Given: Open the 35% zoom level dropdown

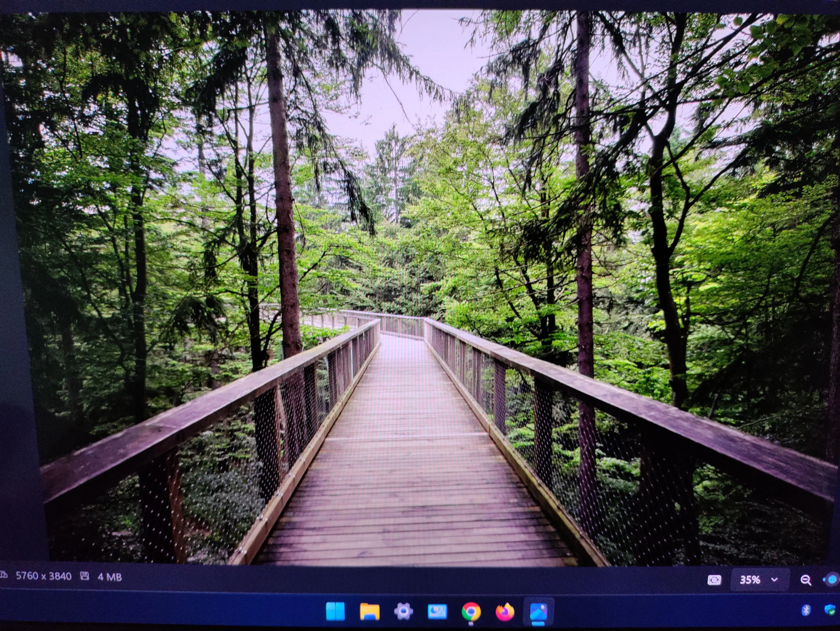Looking at the screenshot, I should point(750,580).
